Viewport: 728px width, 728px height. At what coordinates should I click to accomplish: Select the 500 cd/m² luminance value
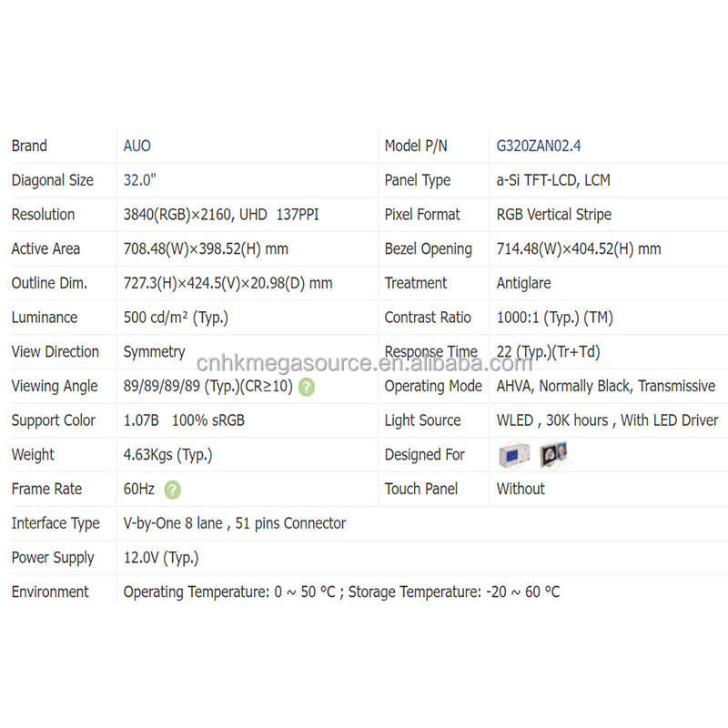click(176, 318)
